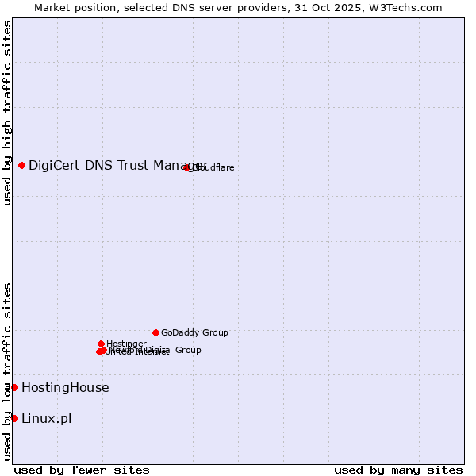Click the chart title mentioning W3Techs.com

pos(238,7)
